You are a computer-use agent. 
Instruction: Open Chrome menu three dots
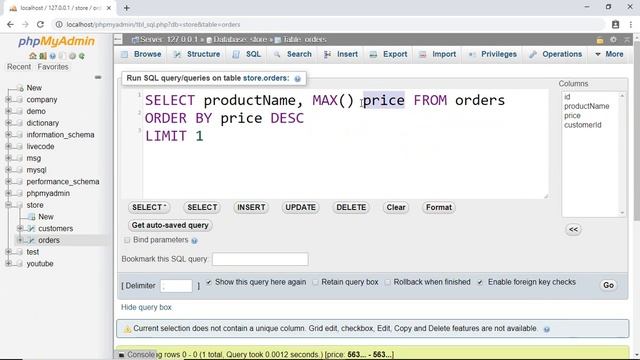coord(631,24)
